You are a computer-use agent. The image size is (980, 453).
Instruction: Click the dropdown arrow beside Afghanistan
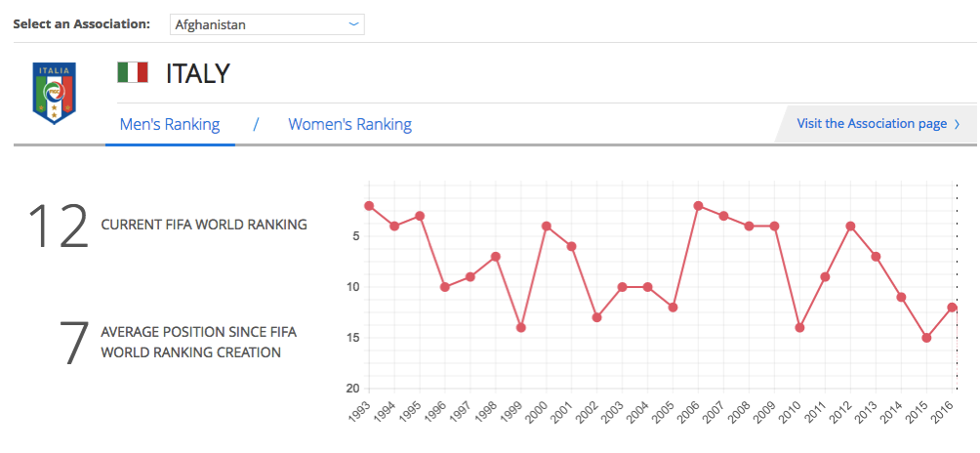click(353, 24)
